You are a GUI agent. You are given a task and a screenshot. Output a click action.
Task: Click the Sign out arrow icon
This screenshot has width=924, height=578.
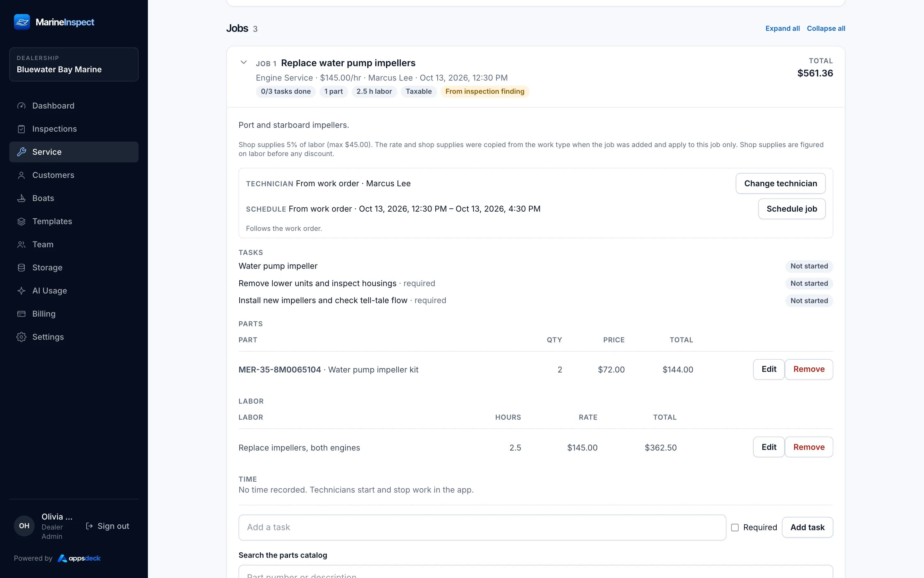coord(89,526)
